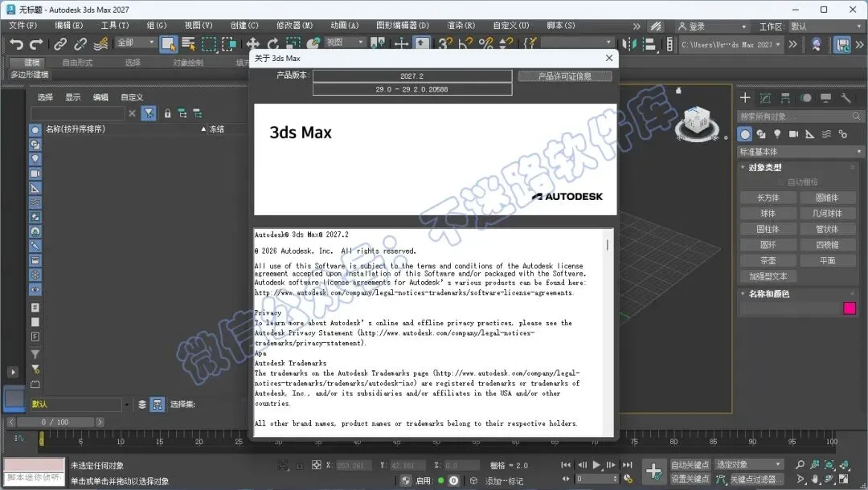Toggle the 3D Snaps icon
868x490 pixels.
(445, 44)
